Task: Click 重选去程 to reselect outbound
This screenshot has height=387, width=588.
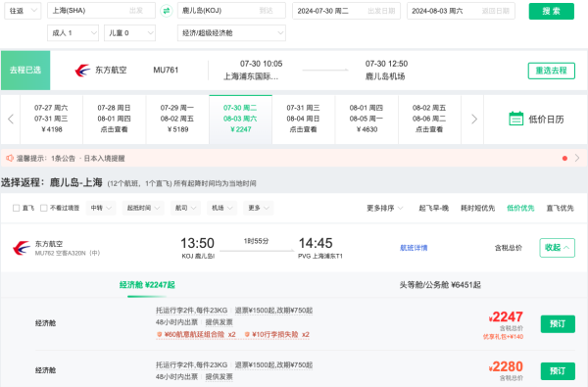Action: (x=551, y=71)
